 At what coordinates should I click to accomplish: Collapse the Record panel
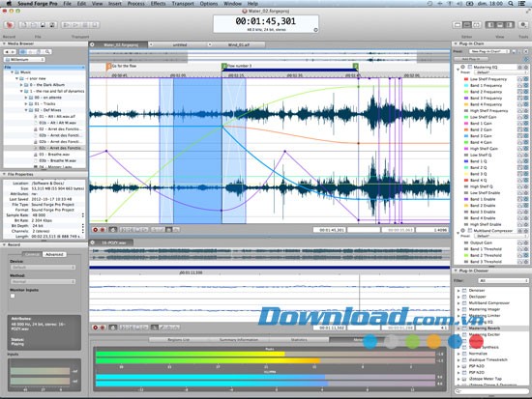click(x=4, y=244)
